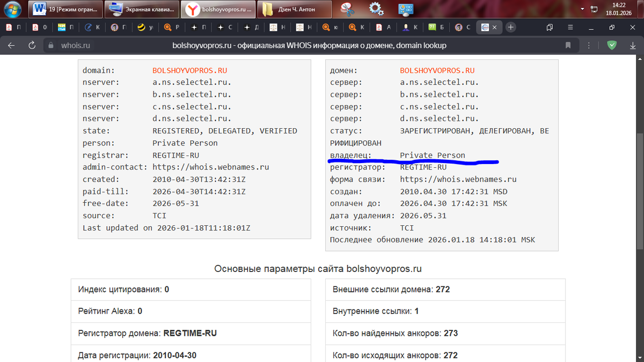Click the 'форма связи' URL value

tap(458, 179)
